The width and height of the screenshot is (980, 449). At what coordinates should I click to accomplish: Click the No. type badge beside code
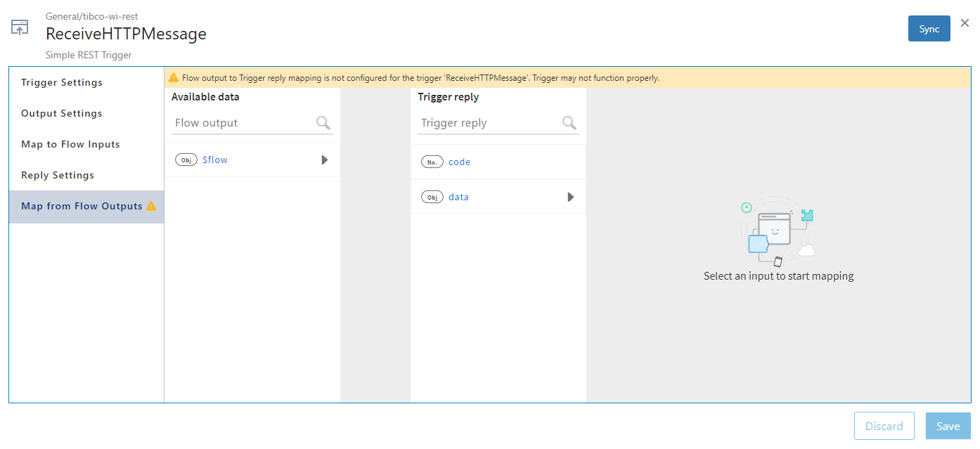coord(432,162)
